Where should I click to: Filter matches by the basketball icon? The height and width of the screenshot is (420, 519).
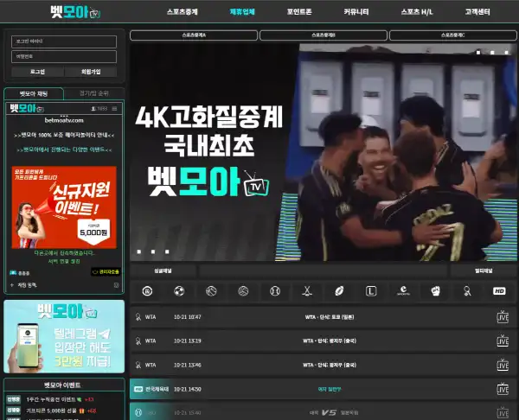[211, 291]
